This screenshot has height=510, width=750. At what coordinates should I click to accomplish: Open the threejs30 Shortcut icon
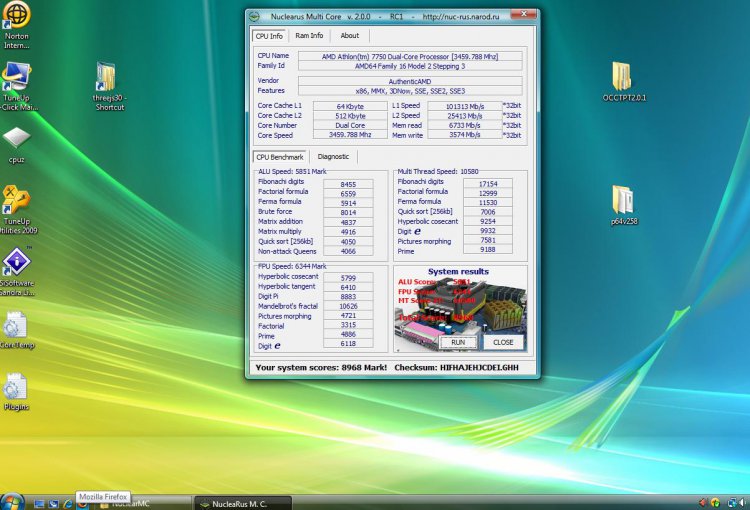109,87
